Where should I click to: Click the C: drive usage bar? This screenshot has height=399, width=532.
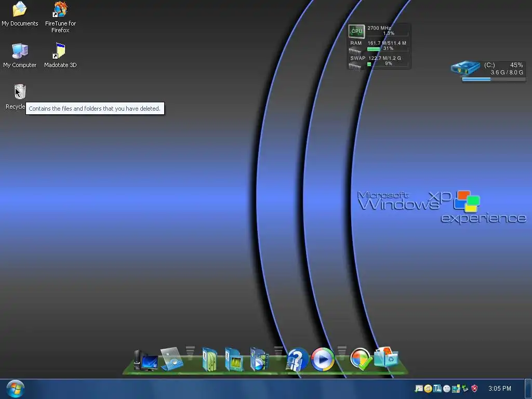coord(494,79)
